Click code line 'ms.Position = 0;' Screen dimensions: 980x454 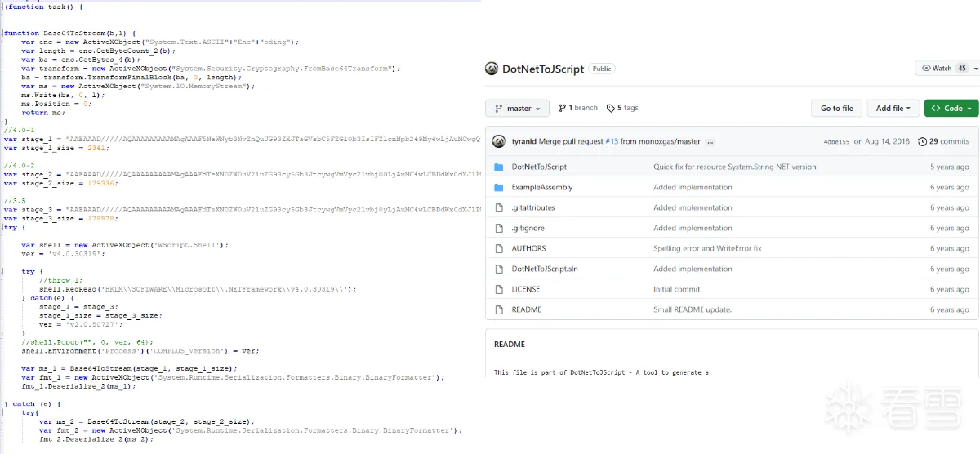point(56,104)
